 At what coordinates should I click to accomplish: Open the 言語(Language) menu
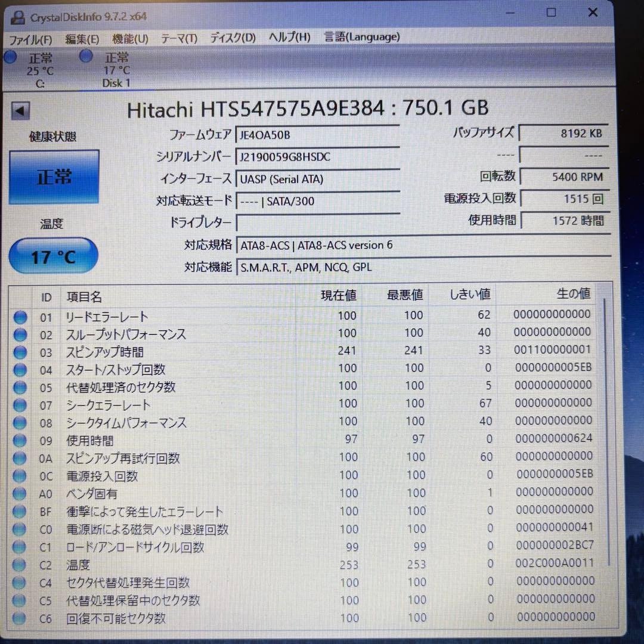click(361, 36)
